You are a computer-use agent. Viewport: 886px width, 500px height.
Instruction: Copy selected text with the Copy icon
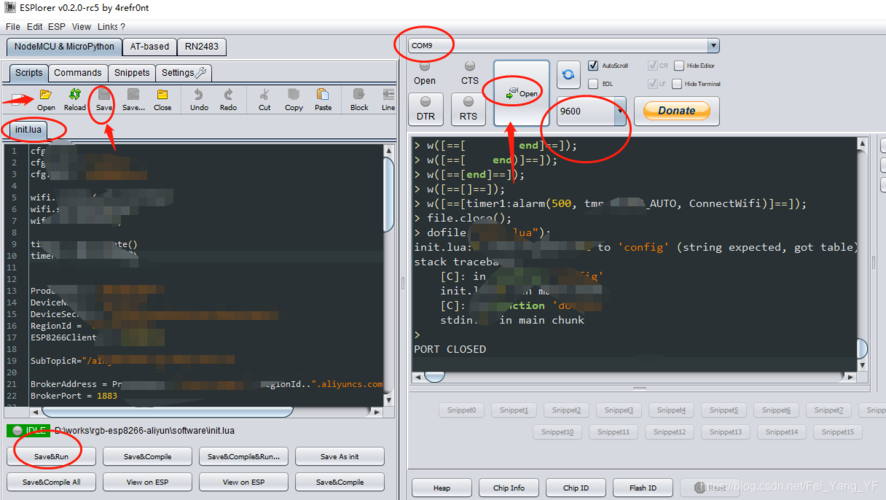(293, 99)
